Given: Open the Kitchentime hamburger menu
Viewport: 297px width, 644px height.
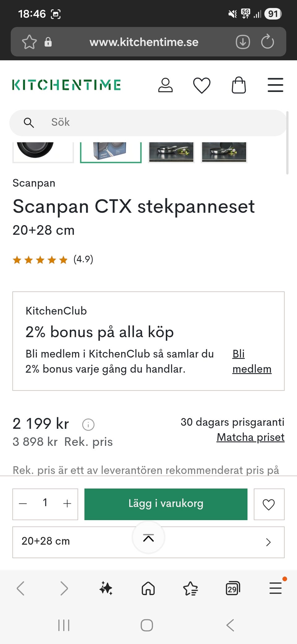Looking at the screenshot, I should click(275, 85).
